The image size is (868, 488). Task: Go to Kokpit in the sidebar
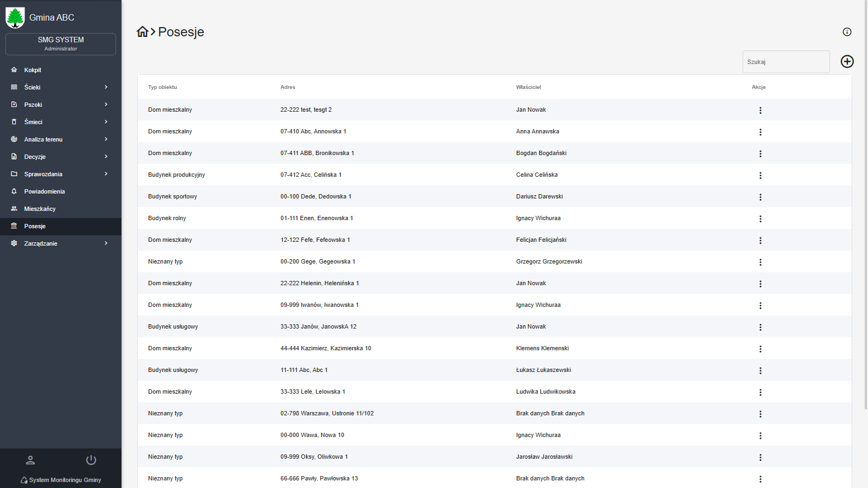(x=33, y=70)
